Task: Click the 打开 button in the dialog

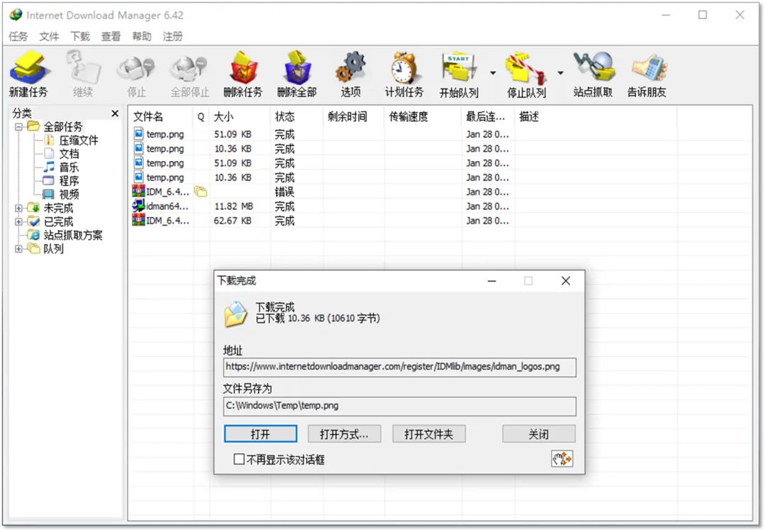Action: click(x=260, y=434)
